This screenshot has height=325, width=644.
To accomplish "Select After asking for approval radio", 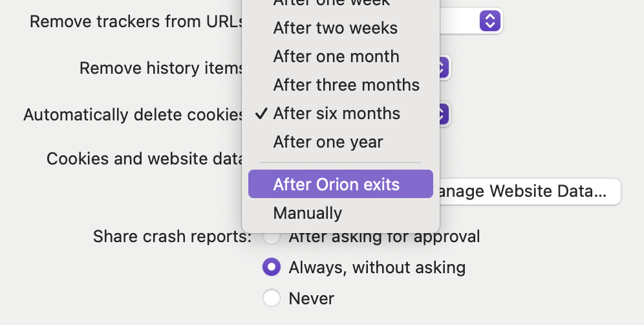I will point(272,237).
